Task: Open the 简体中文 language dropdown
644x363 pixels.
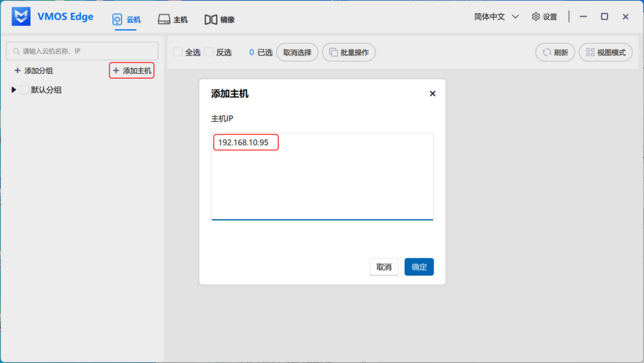Action: (496, 17)
